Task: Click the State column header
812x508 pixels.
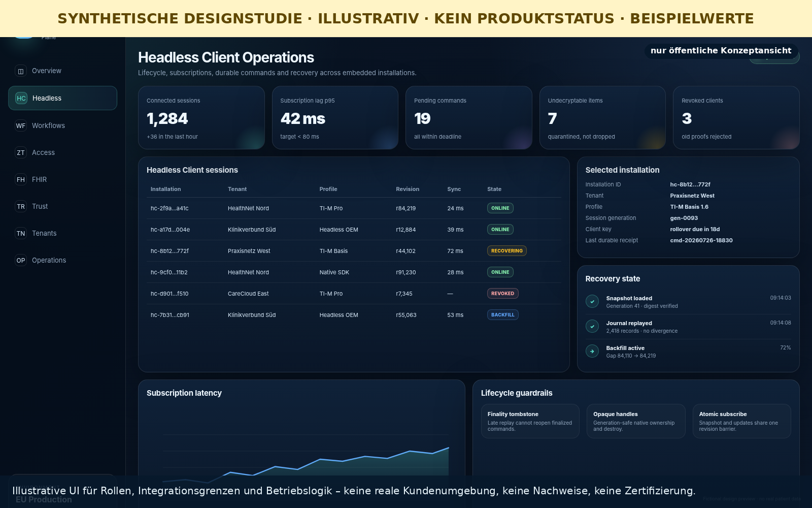Action: [494, 189]
